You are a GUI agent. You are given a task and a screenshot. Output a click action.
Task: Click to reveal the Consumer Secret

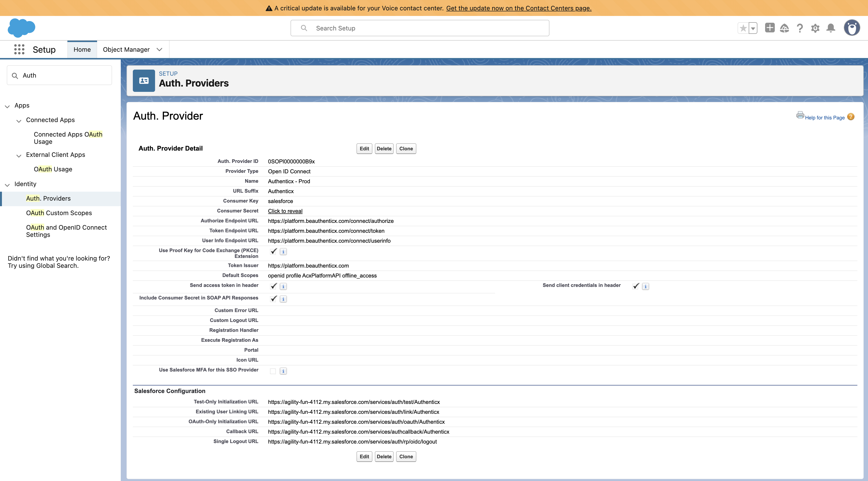click(x=285, y=211)
